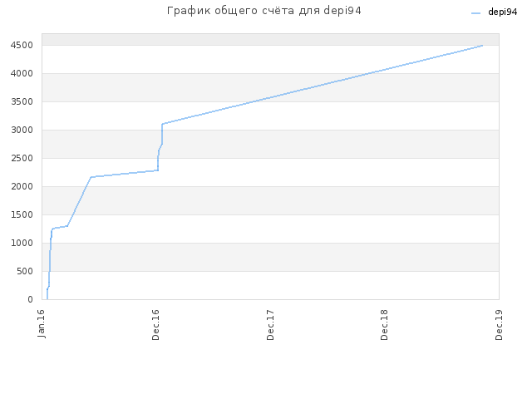The height and width of the screenshot is (399, 532).
Task: Click the depi94 legend label
Action: coord(502,12)
